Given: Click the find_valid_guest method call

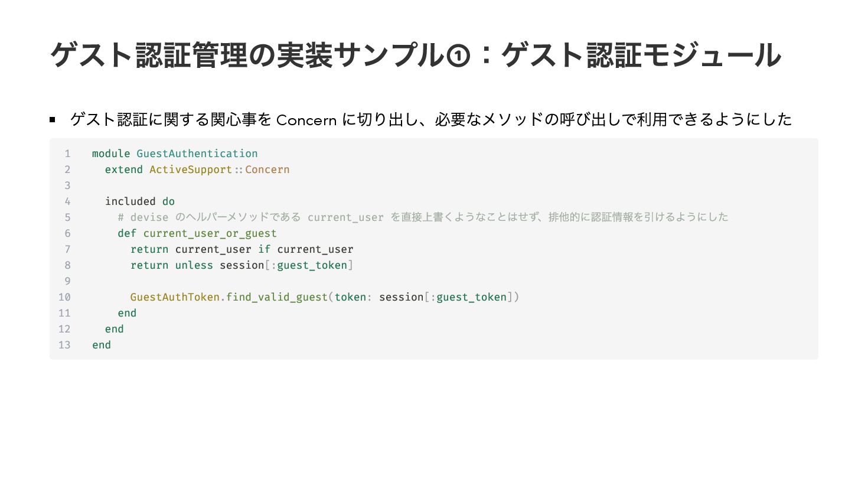Looking at the screenshot, I should click(x=277, y=297).
